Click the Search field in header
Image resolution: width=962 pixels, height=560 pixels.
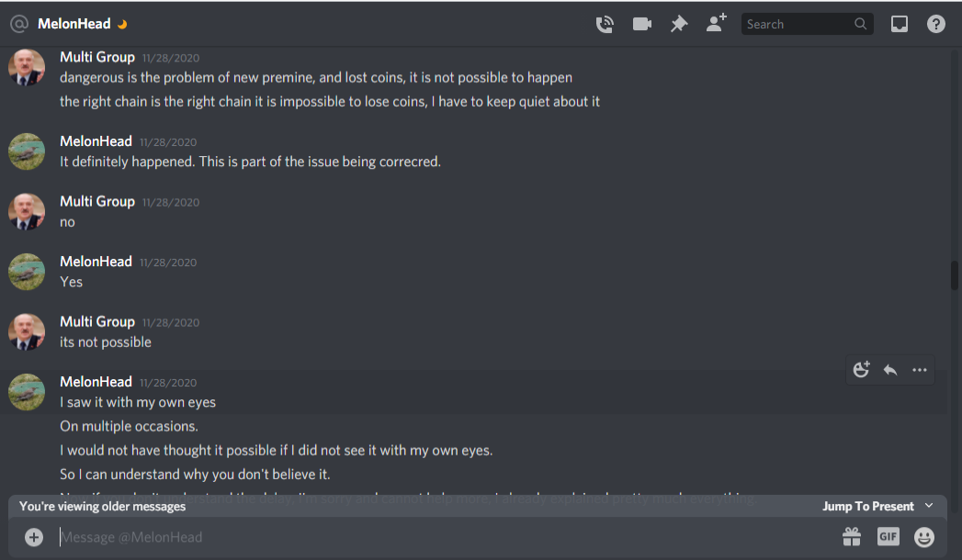[807, 24]
